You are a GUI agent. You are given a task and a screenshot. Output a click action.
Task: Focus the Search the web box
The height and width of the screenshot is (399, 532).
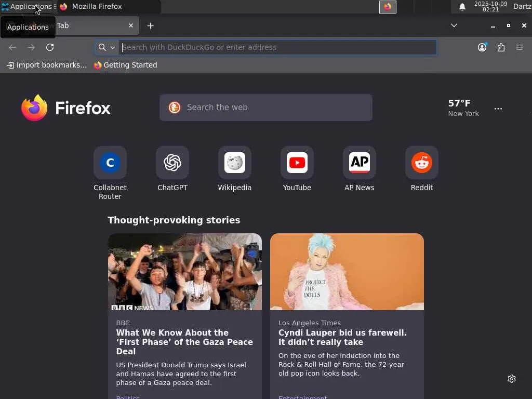point(265,108)
